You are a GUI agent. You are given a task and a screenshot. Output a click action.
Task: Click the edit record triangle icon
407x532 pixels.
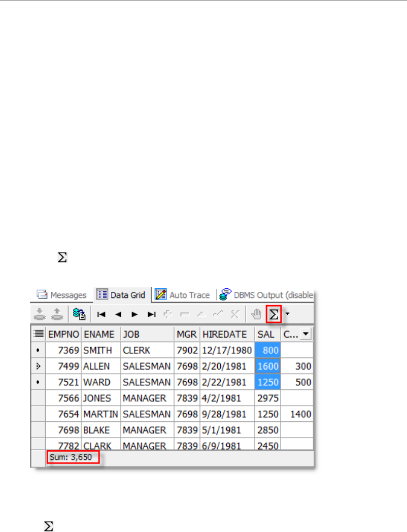(x=201, y=315)
